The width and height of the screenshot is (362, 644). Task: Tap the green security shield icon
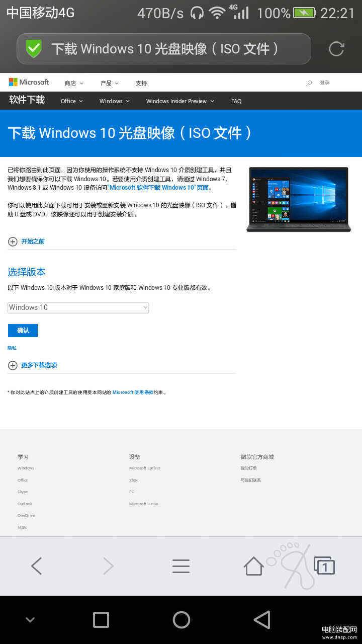(34, 49)
